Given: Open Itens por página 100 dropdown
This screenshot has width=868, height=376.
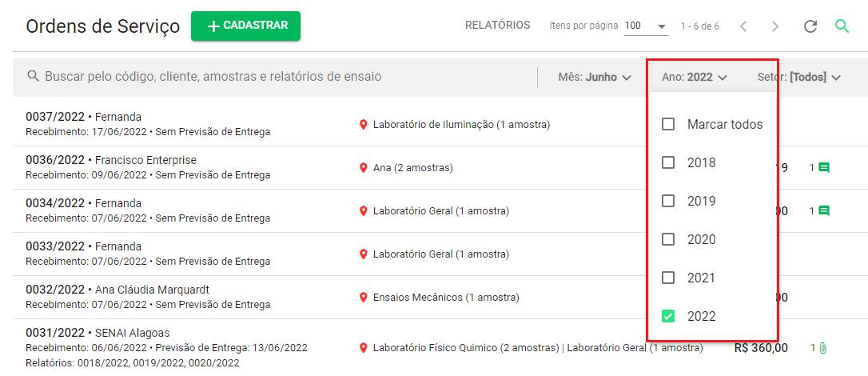Looking at the screenshot, I should (646, 26).
